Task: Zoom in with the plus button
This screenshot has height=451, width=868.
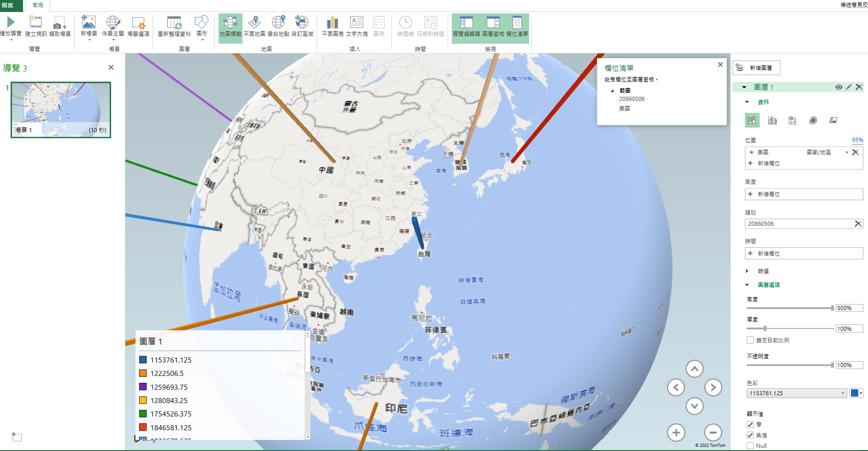Action: pyautogui.click(x=676, y=433)
